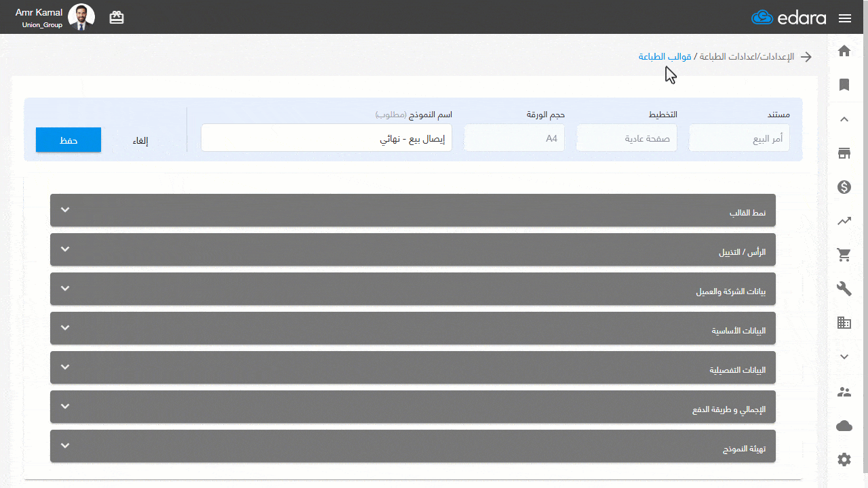
Task: Open the shopping cart icon in sidebar
Action: (844, 255)
